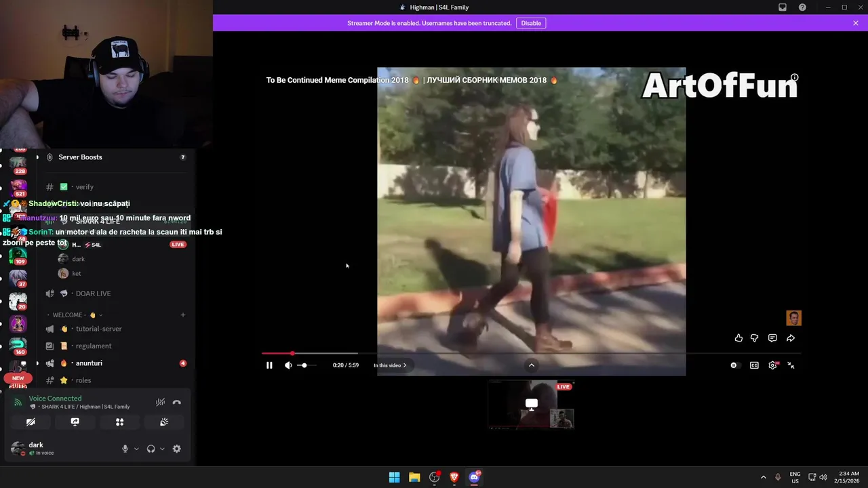Toggle noise suppression icon in Voice Connected
Screen dimensions: 868x488
point(160,402)
